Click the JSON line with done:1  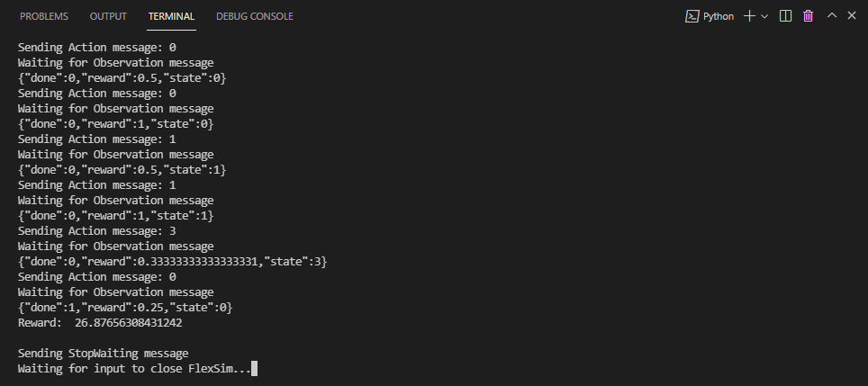(x=125, y=308)
